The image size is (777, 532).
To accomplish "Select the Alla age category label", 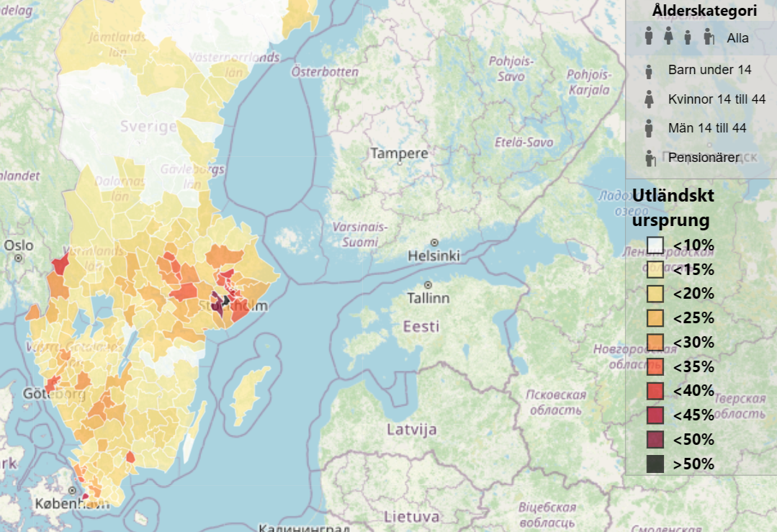I will pos(737,38).
